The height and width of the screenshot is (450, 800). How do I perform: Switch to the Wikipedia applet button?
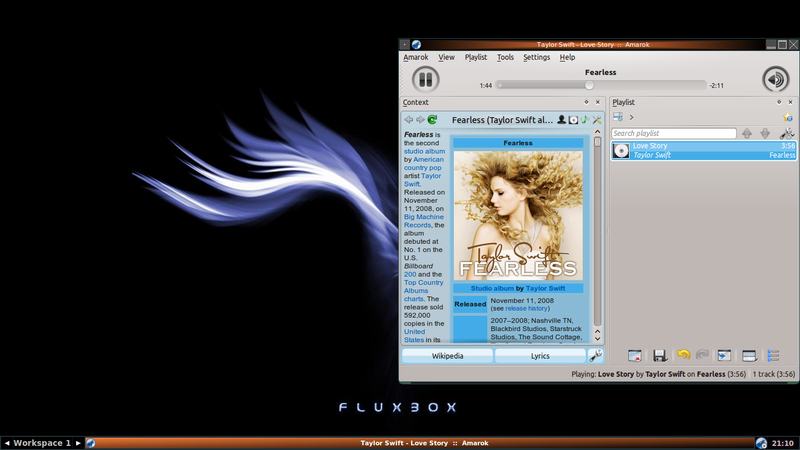[447, 356]
